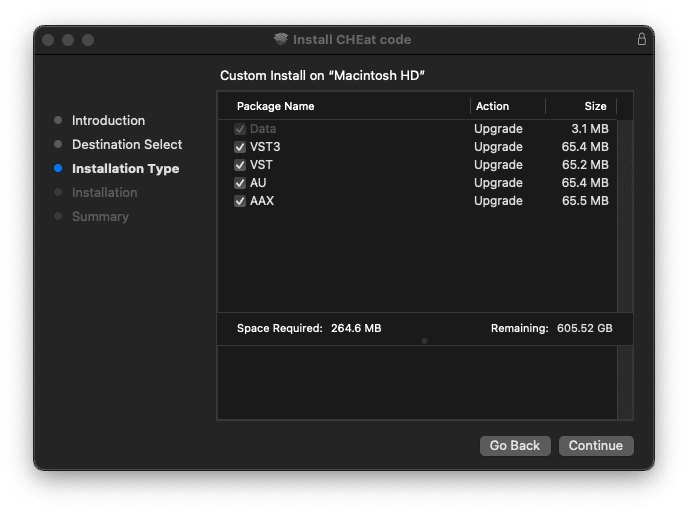Uncheck the VST3 package checkbox
Image resolution: width=688 pixels, height=512 pixels.
pos(240,147)
